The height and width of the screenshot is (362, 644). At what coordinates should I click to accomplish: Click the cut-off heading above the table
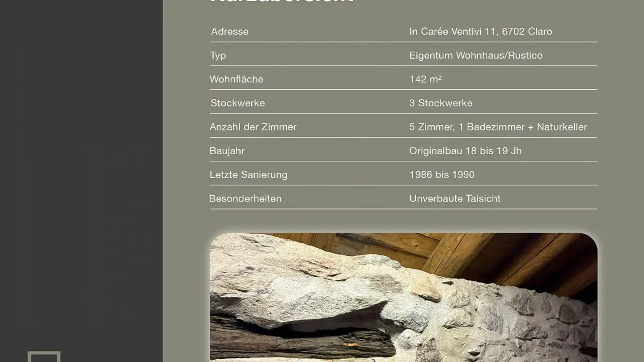click(x=282, y=2)
